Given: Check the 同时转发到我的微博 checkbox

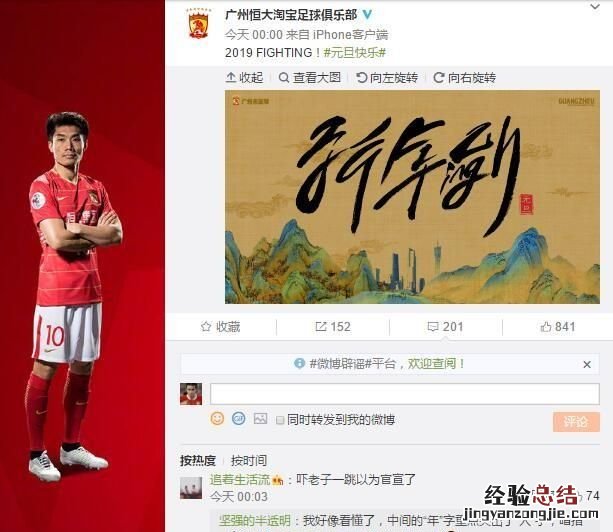Looking at the screenshot, I should (x=280, y=420).
